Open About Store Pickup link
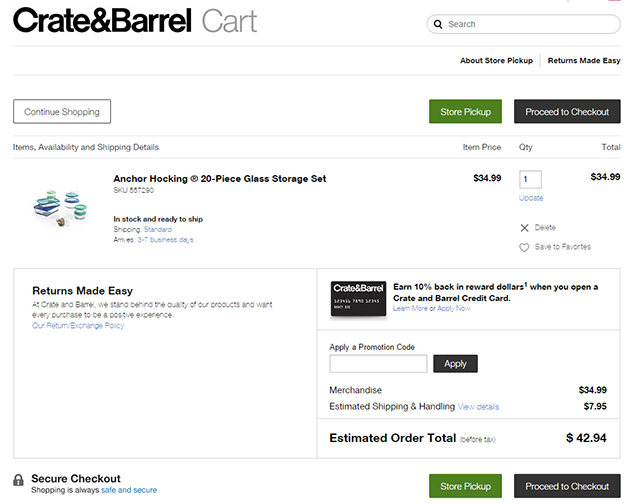 pyautogui.click(x=496, y=60)
